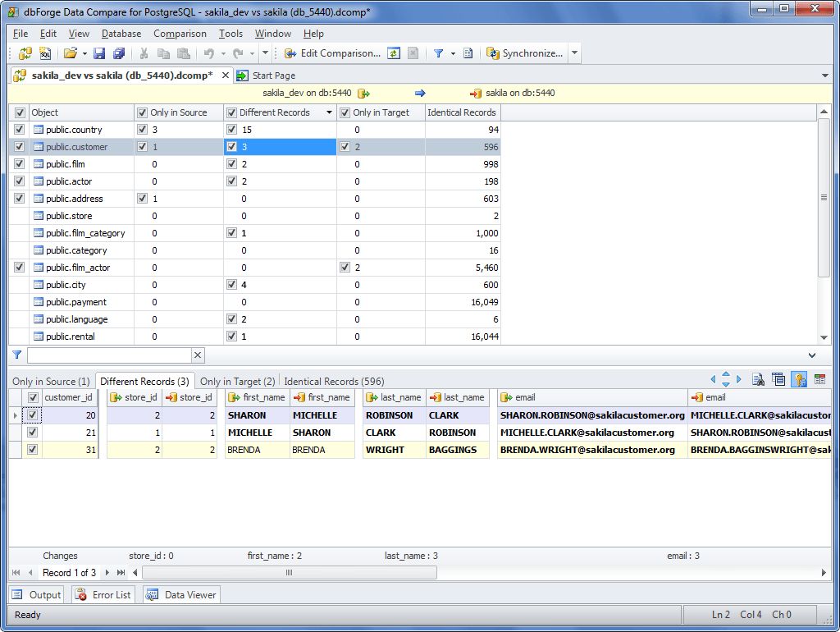Open the Different Records column sort dropdown
This screenshot has width=840, height=632.
(329, 112)
